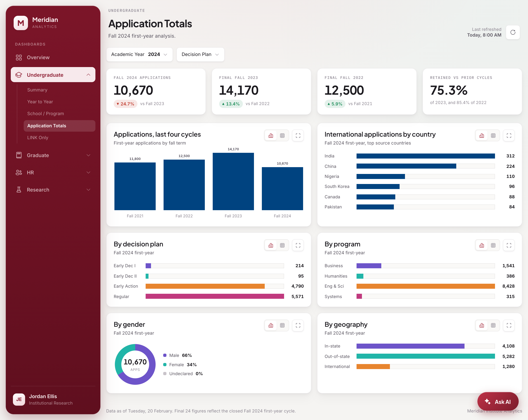Expand the HR section chevron
The height and width of the screenshot is (420, 528).
coord(88,173)
